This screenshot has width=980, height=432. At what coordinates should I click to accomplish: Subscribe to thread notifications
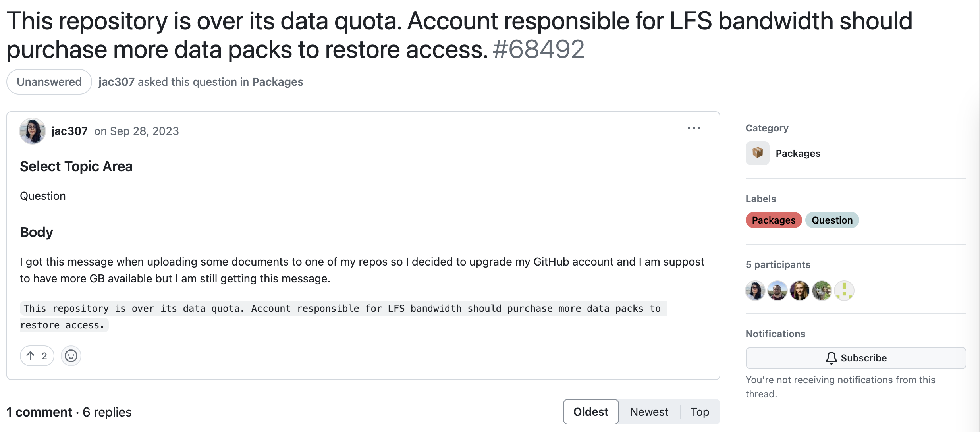coord(856,358)
